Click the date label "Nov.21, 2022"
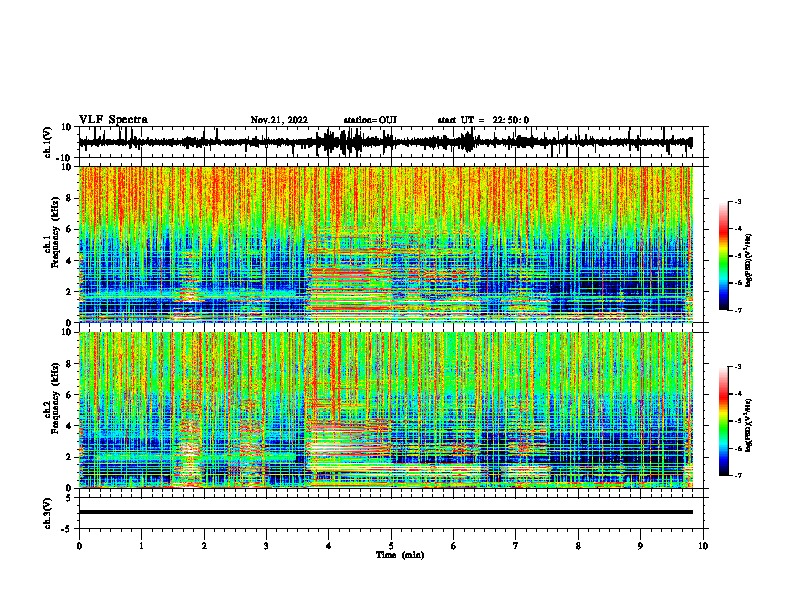The image size is (792, 612). (279, 120)
